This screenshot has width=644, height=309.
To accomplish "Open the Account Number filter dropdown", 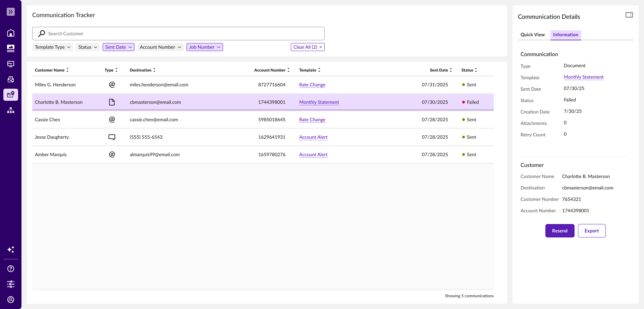I will click(160, 47).
